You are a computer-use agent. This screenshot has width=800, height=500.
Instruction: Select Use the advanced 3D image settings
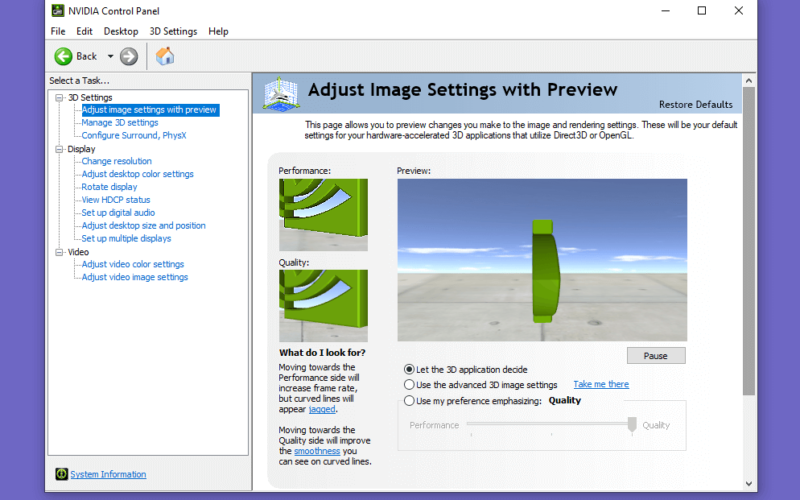(409, 384)
